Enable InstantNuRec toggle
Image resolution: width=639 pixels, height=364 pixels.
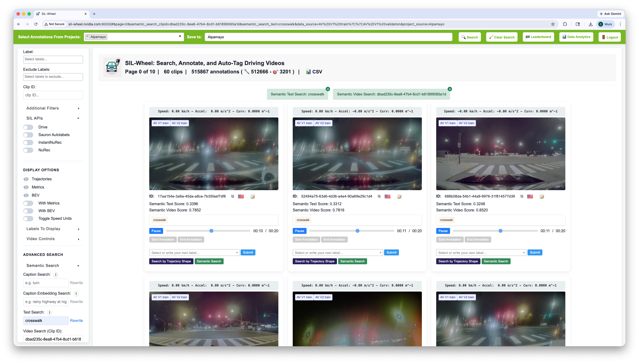(28, 143)
